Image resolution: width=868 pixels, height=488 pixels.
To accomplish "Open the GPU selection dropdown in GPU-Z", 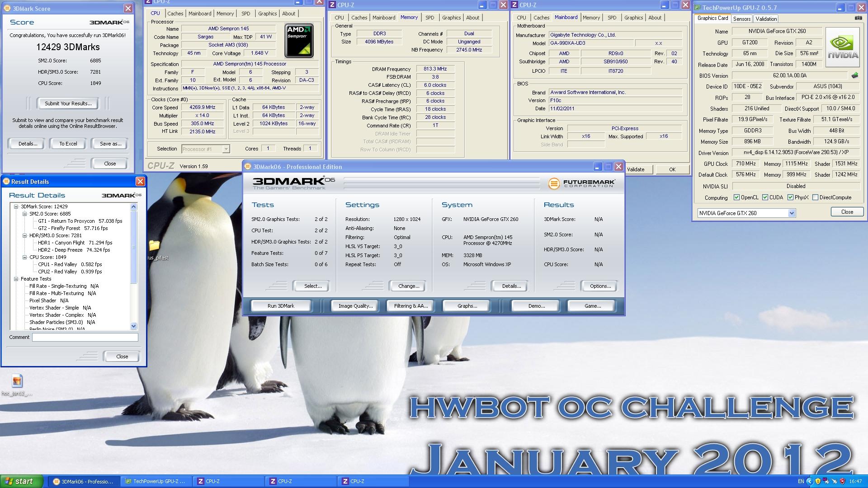I will 792,213.
